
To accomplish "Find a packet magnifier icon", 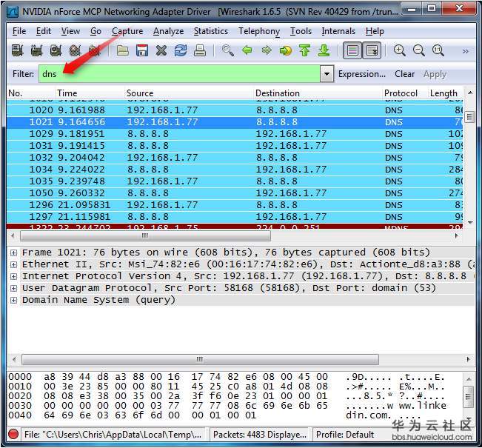I will 228,50.
